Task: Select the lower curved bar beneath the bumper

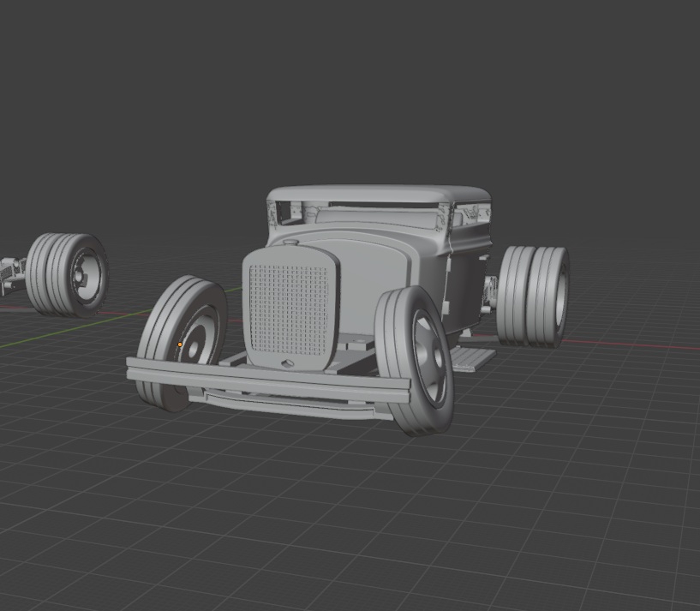Action: click(290, 404)
